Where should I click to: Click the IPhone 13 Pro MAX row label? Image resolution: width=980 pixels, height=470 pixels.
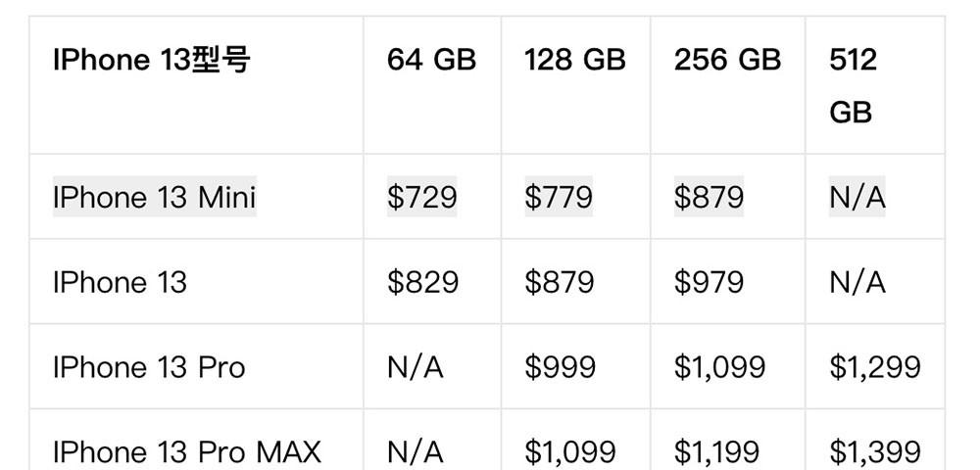pos(187,452)
